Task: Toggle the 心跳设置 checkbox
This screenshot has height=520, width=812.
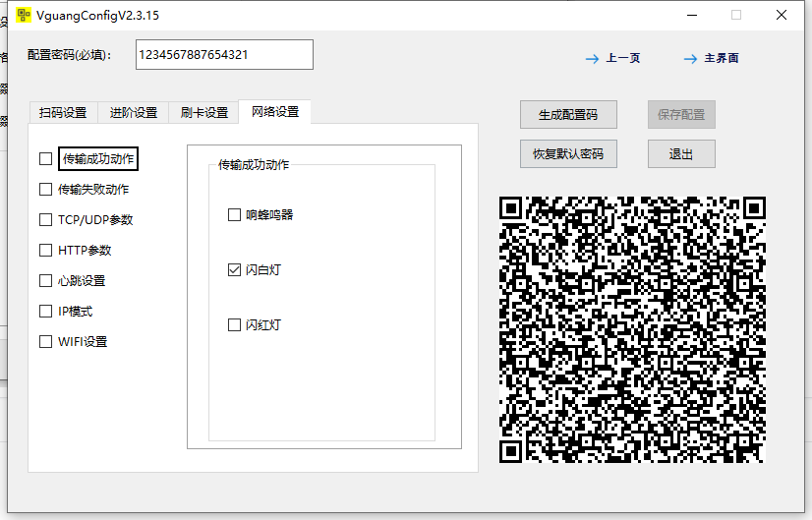Action: pyautogui.click(x=45, y=281)
